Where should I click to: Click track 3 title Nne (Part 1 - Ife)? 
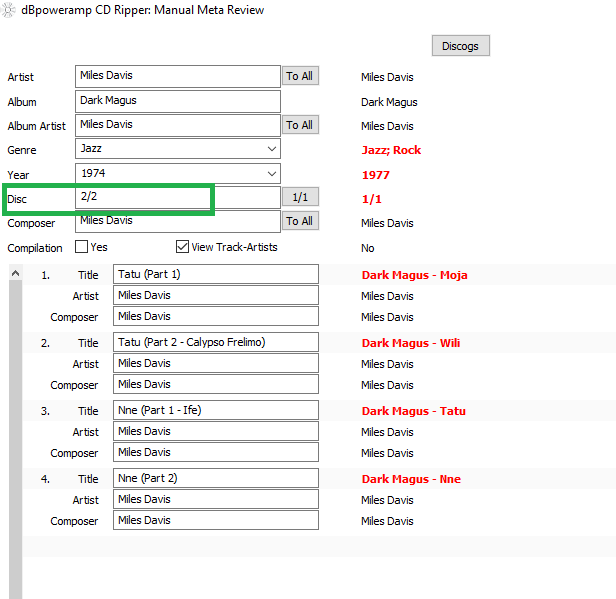(215, 410)
